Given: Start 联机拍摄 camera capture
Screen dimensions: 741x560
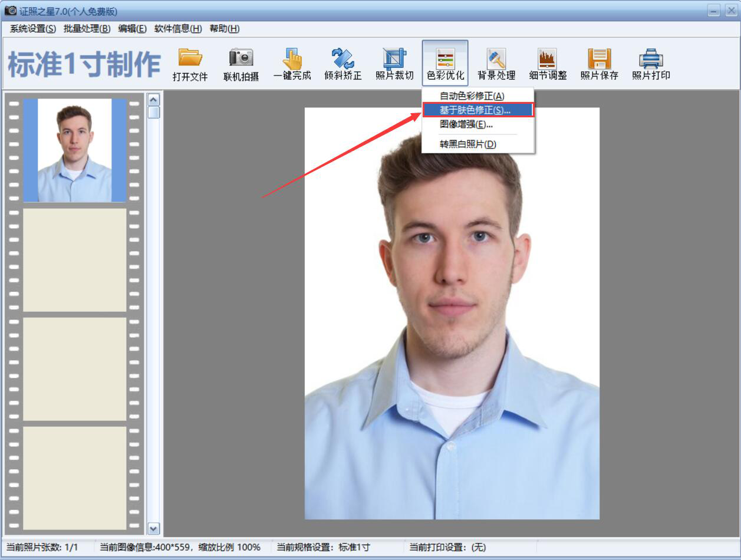Looking at the screenshot, I should point(241,64).
